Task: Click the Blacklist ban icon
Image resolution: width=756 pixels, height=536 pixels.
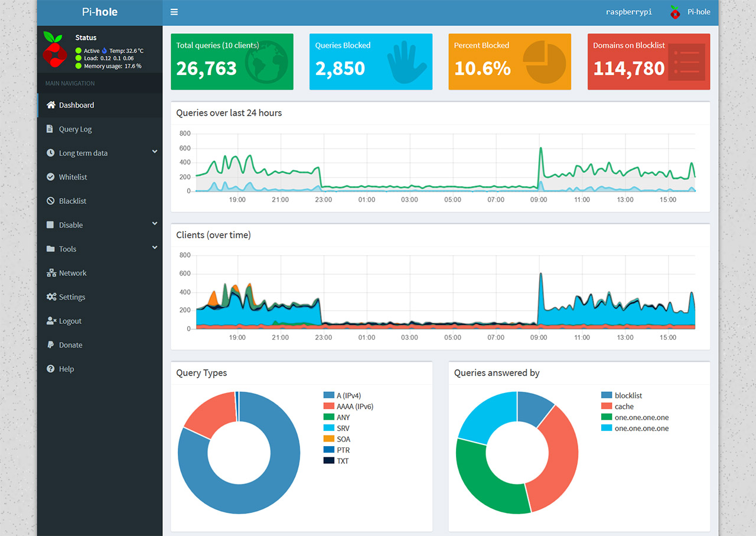Action: 50,201
